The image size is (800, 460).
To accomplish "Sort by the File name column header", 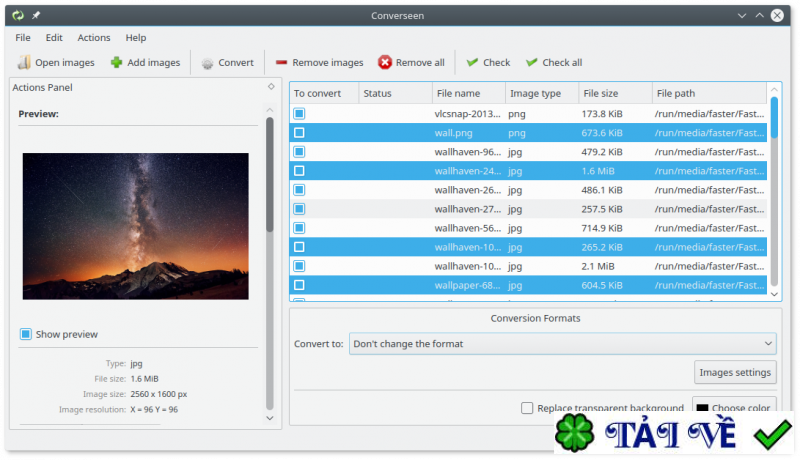I will tap(468, 93).
